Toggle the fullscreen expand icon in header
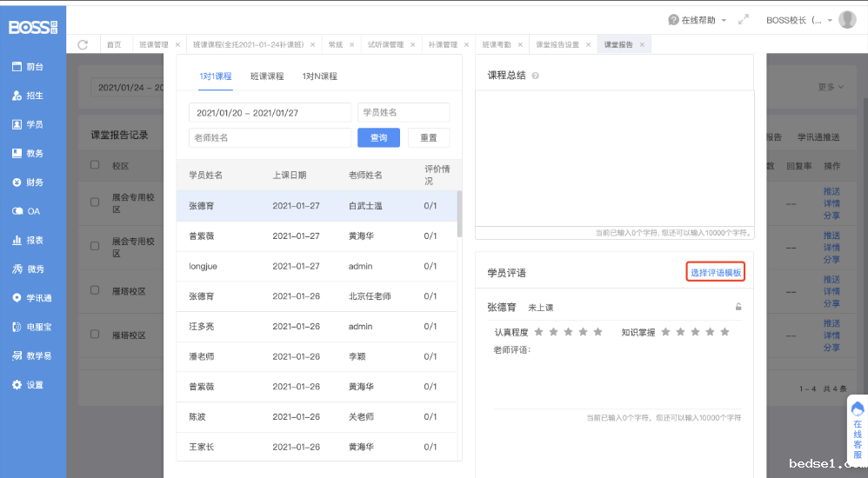Viewport: 868px width, 478px height. [743, 20]
